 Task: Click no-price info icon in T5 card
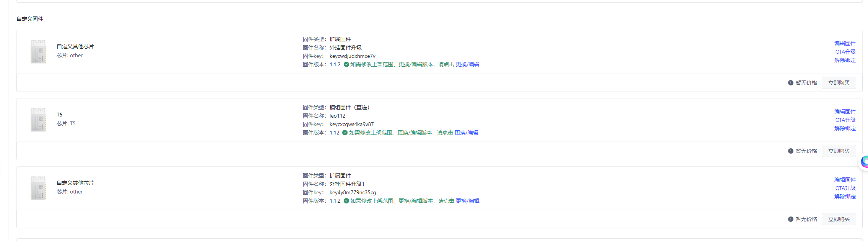(x=791, y=151)
